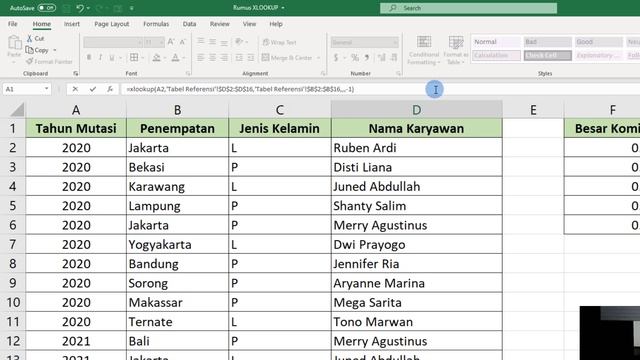Click the Search box in title bar

[468, 8]
